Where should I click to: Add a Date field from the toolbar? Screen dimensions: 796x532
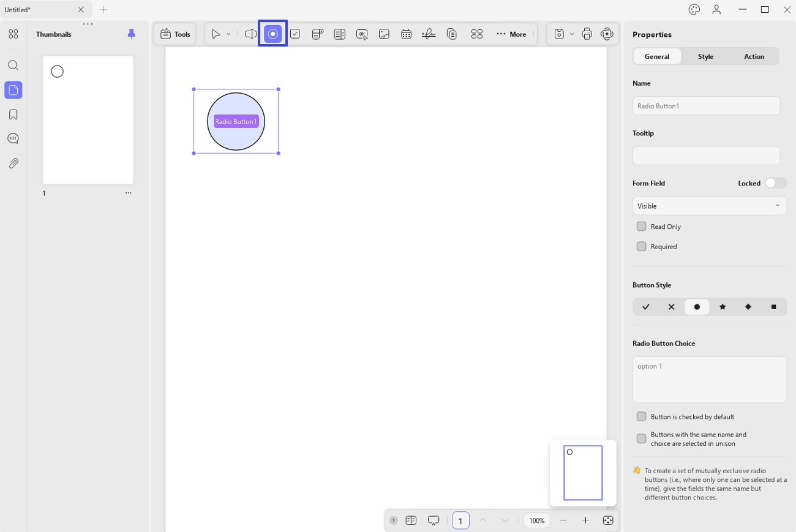click(x=406, y=34)
